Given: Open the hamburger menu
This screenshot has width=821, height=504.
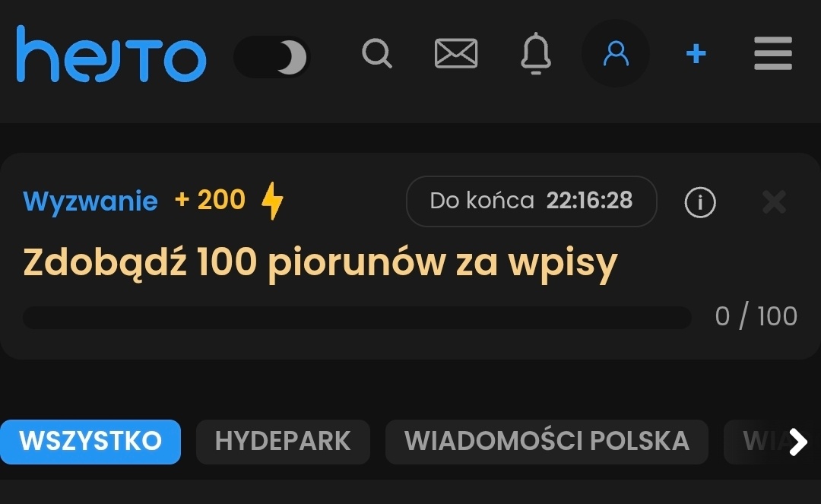Looking at the screenshot, I should point(773,53).
